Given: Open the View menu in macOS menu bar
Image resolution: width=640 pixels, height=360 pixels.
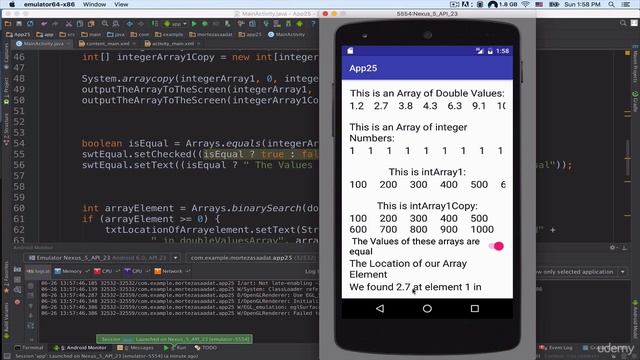Looking at the screenshot, I should 121,4.
